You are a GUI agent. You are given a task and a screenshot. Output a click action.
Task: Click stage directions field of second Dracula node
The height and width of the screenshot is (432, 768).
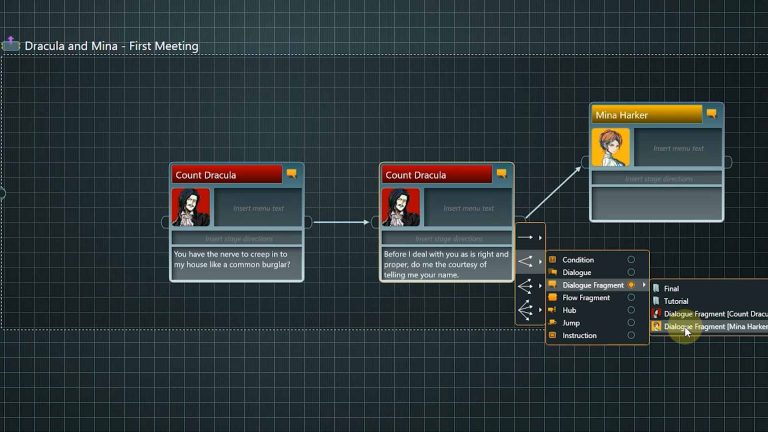tap(447, 239)
